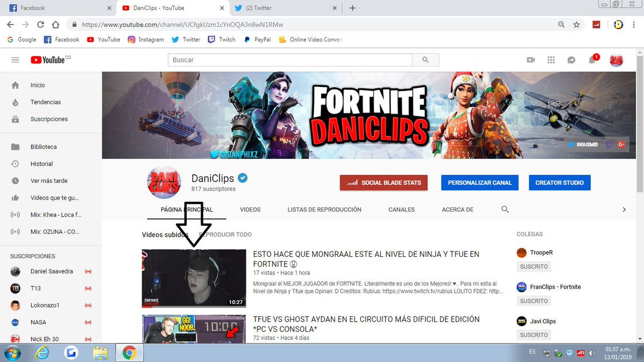
Task: Bookmark this page with star
Action: tap(576, 25)
